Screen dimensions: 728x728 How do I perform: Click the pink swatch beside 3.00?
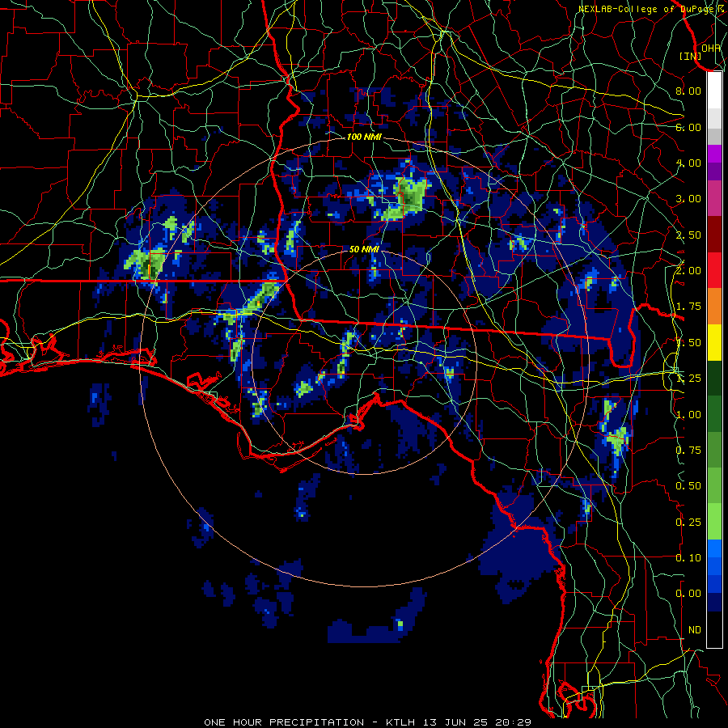coord(714,198)
